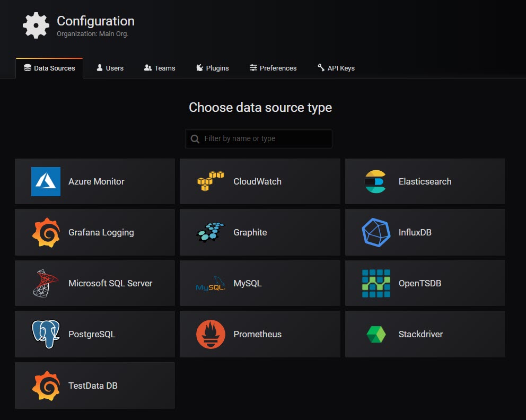Viewport: 526px width, 420px height.
Task: Click the Graphite hexagons icon
Action: tap(211, 232)
